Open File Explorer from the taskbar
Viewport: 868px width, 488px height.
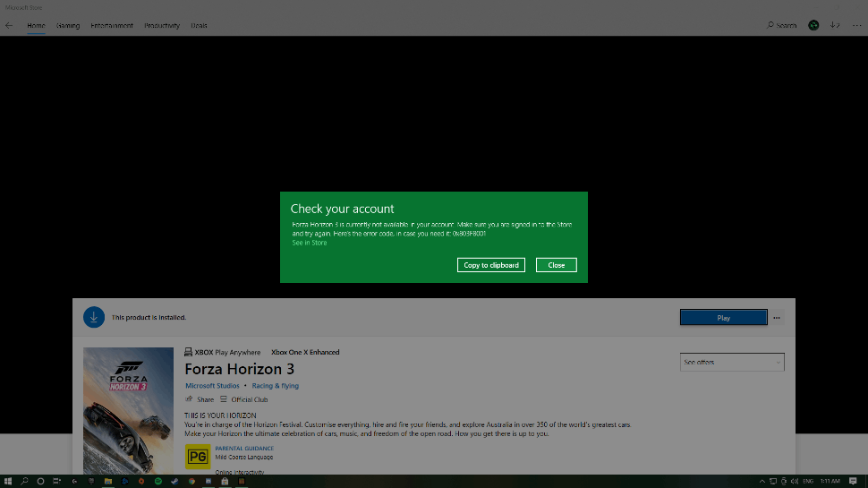[108, 482]
